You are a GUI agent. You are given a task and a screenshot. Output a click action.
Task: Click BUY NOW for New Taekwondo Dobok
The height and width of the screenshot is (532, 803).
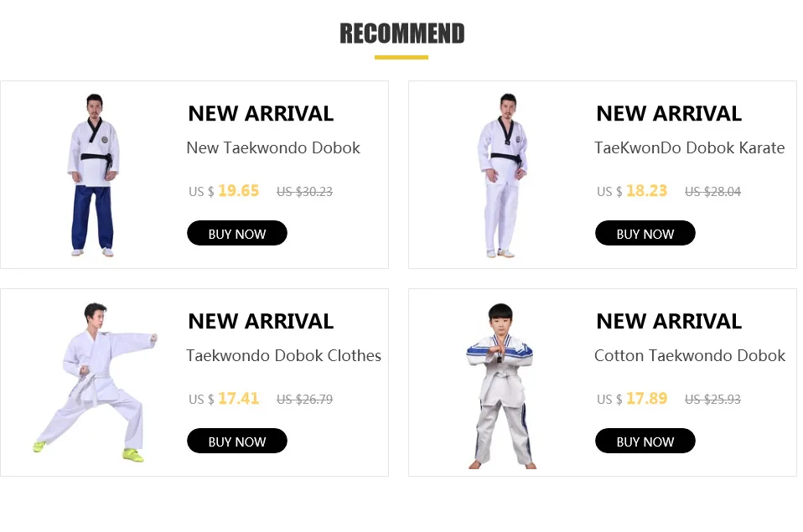coord(236,234)
